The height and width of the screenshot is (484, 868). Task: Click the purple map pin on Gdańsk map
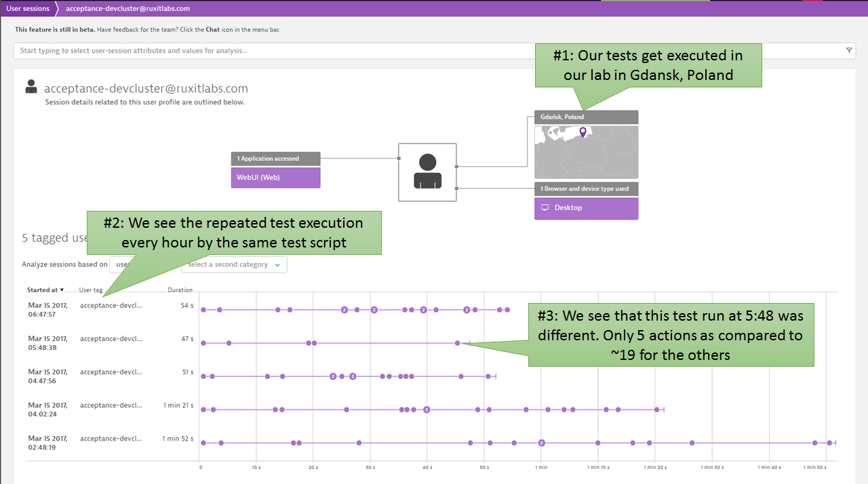(x=582, y=132)
